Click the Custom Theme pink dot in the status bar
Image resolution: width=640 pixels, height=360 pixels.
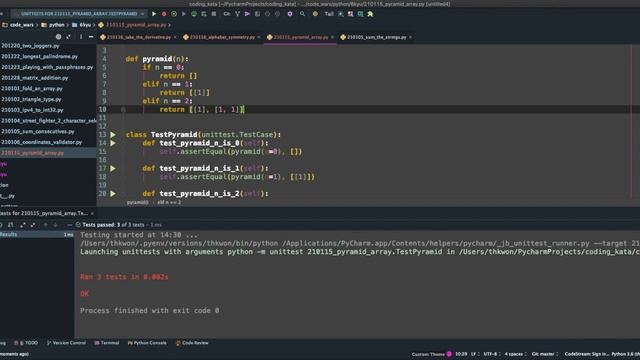click(x=449, y=354)
